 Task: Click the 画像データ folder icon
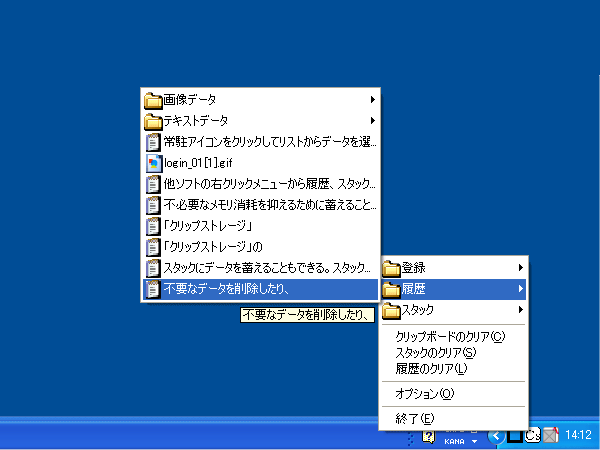point(153,99)
